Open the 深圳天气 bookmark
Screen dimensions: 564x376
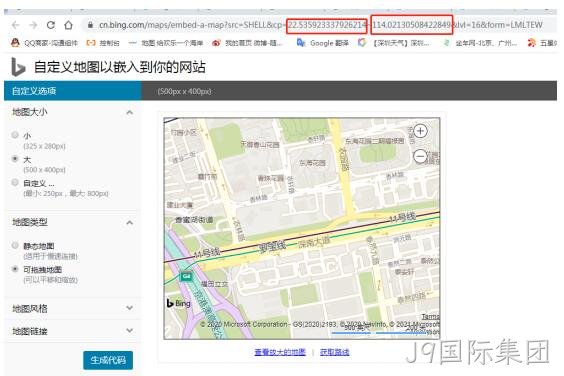coord(394,43)
